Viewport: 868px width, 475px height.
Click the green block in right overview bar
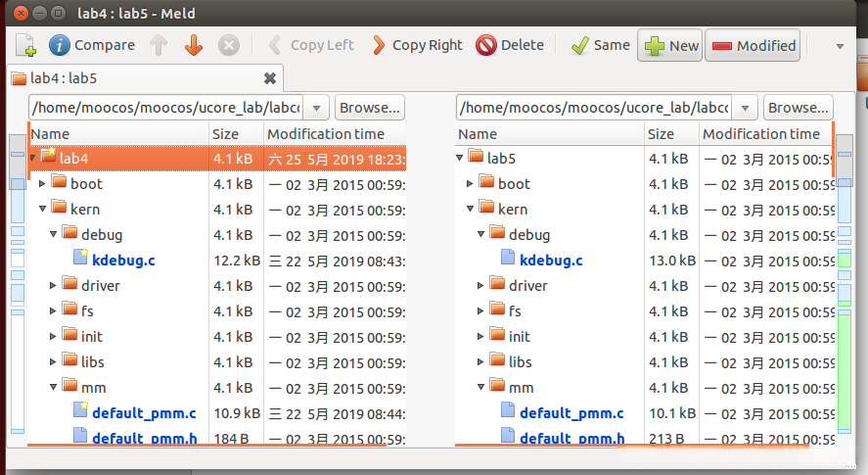click(x=845, y=372)
